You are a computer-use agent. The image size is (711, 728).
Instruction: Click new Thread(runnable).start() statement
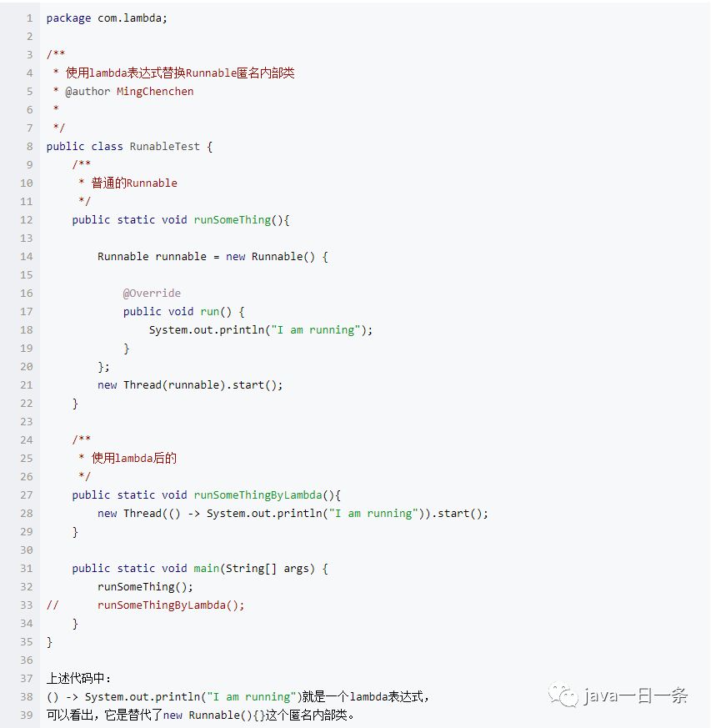tap(190, 385)
